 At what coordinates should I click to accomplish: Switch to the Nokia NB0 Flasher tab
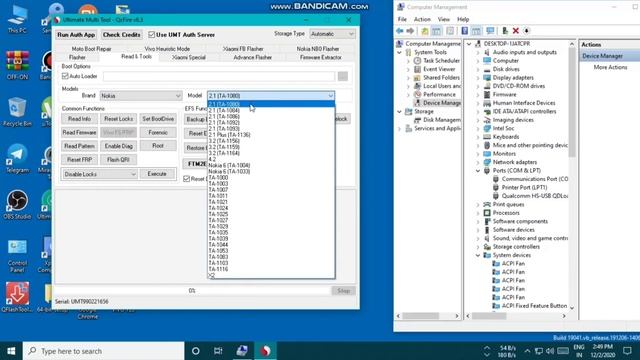(x=318, y=49)
